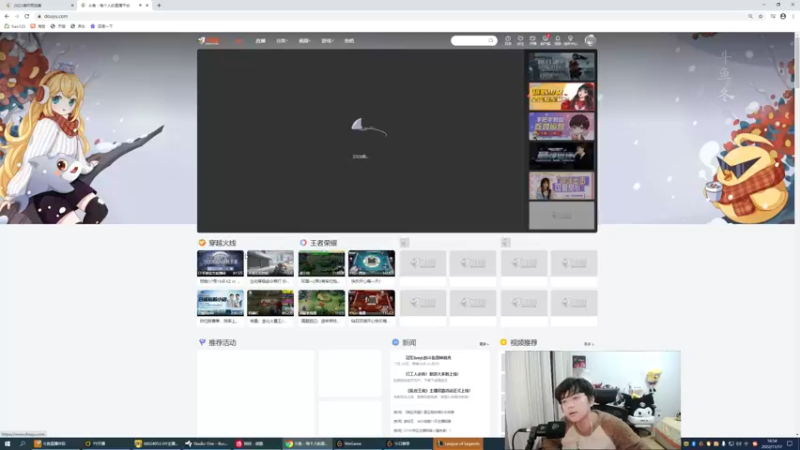Select the red anime girl banner thumbnail
This screenshot has width=800, height=450.
click(561, 96)
